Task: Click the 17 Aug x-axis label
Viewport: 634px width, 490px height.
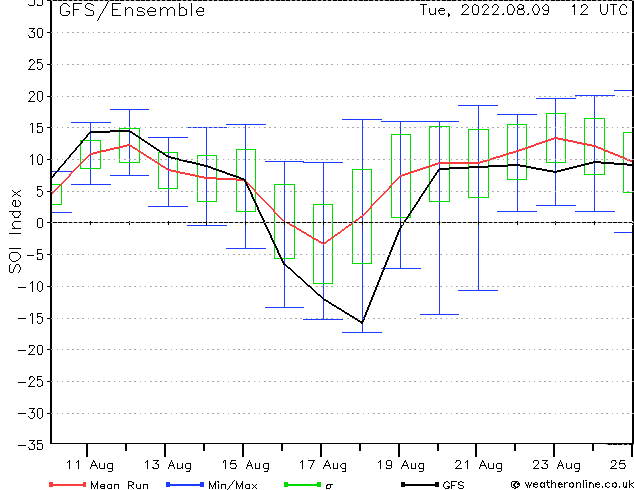Action: point(323,465)
